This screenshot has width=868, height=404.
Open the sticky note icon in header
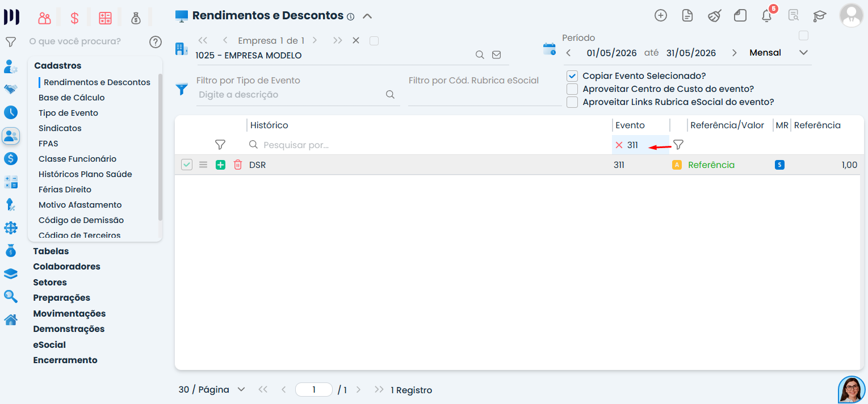740,16
